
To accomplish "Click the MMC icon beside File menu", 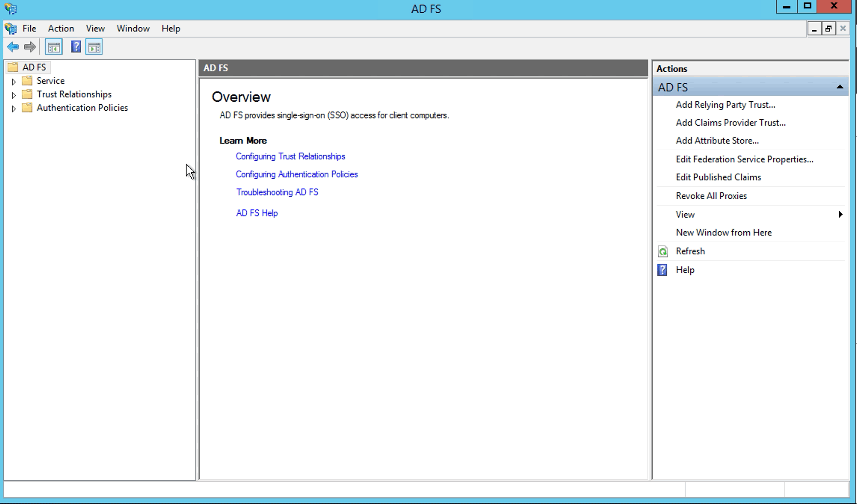I will [x=11, y=28].
